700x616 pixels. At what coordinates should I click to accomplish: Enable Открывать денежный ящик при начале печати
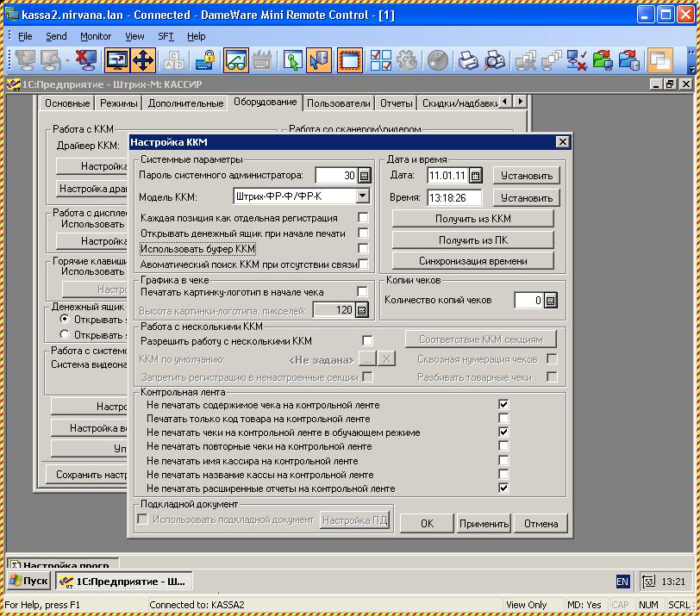pyautogui.click(x=363, y=233)
